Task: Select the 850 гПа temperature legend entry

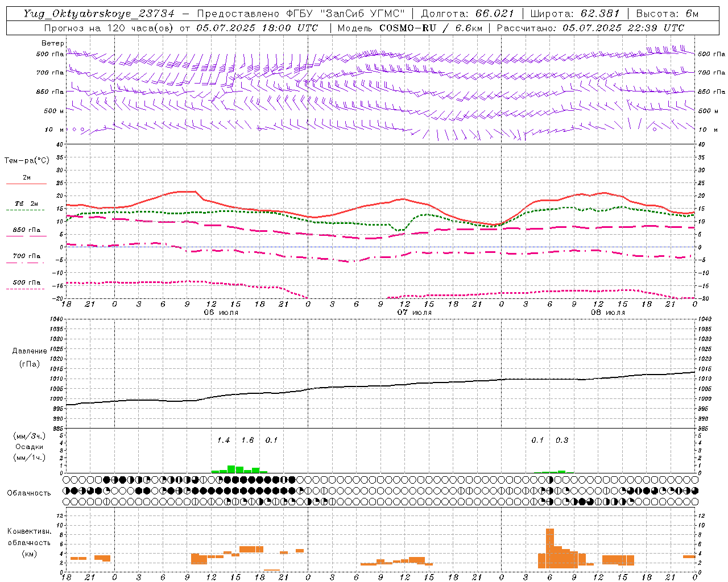Action: (26, 230)
